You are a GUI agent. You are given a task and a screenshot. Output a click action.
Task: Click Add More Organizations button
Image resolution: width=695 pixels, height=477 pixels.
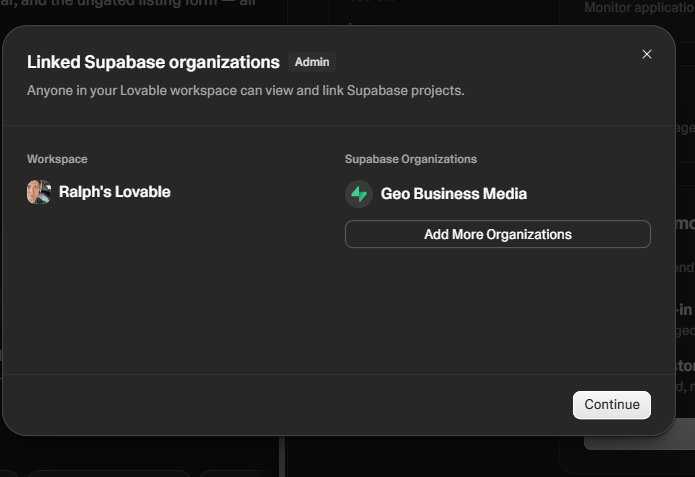click(498, 234)
